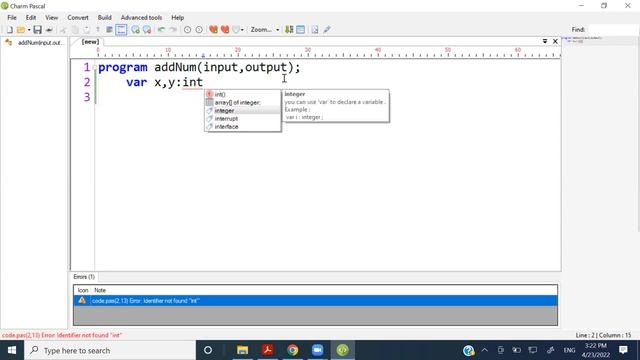Click the second magnifier replace icon
The height and width of the screenshot is (360, 640).
(147, 30)
